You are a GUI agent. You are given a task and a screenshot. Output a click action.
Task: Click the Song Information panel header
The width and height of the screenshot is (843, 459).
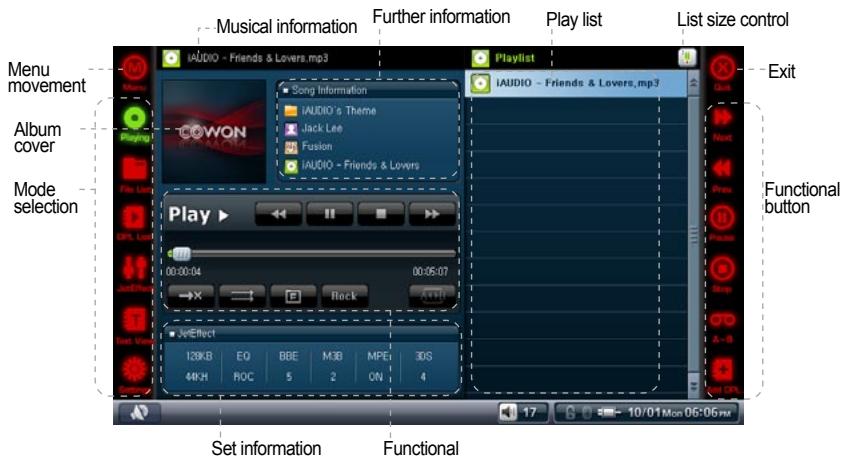(368, 90)
